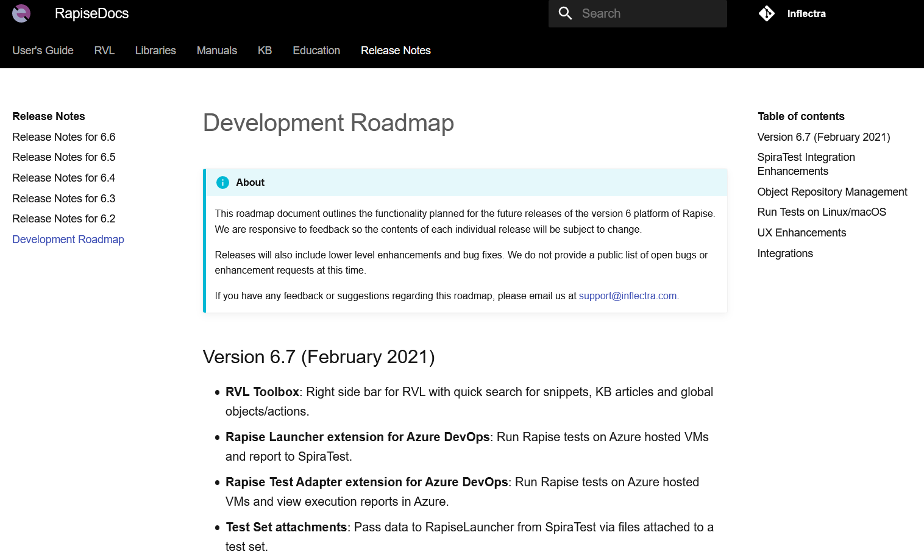Click the RapiseDocs site title
924x560 pixels.
91,13
